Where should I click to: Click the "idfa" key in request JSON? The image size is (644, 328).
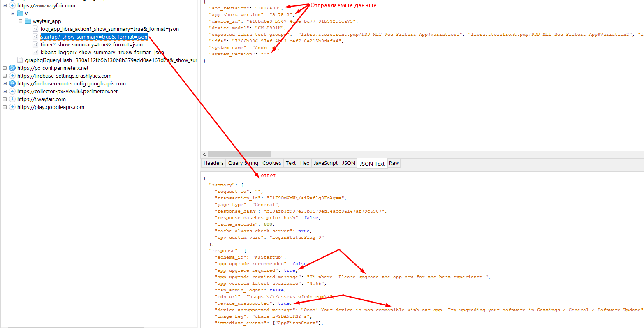pyautogui.click(x=217, y=41)
